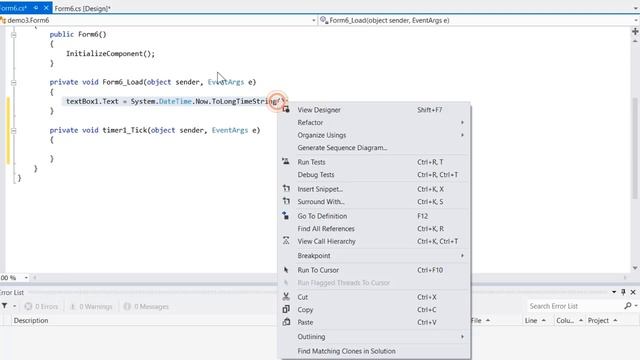Click the pin icon on Form6.cs tab
Viewport: 640px width, 360px height.
(36, 8)
